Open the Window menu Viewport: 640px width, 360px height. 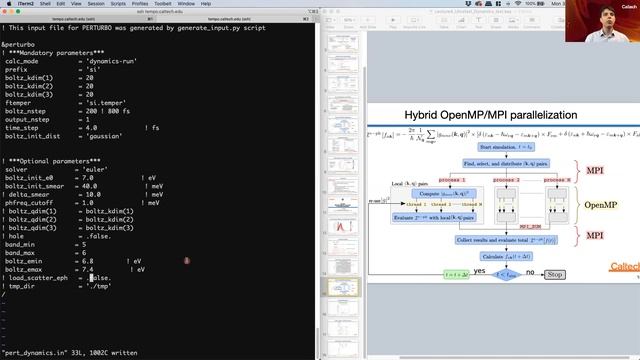coord(186,4)
